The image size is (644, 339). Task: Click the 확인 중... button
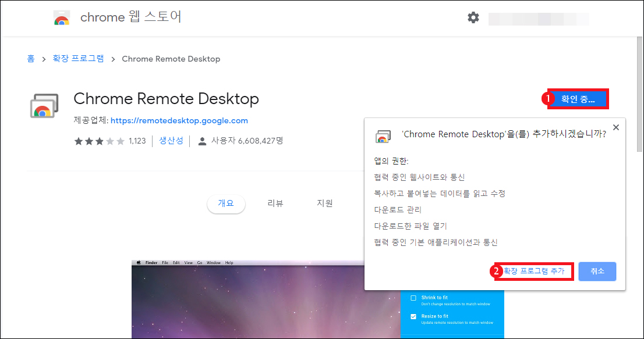[578, 99]
